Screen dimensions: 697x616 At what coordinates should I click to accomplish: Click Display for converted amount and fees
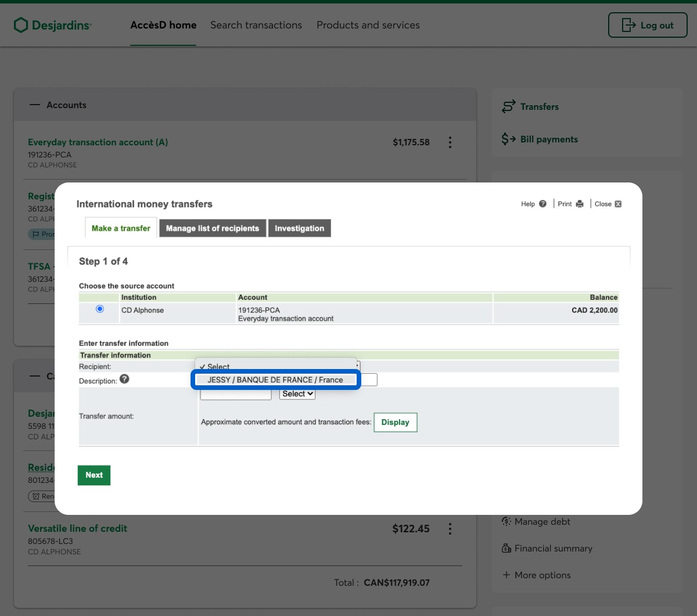point(395,422)
